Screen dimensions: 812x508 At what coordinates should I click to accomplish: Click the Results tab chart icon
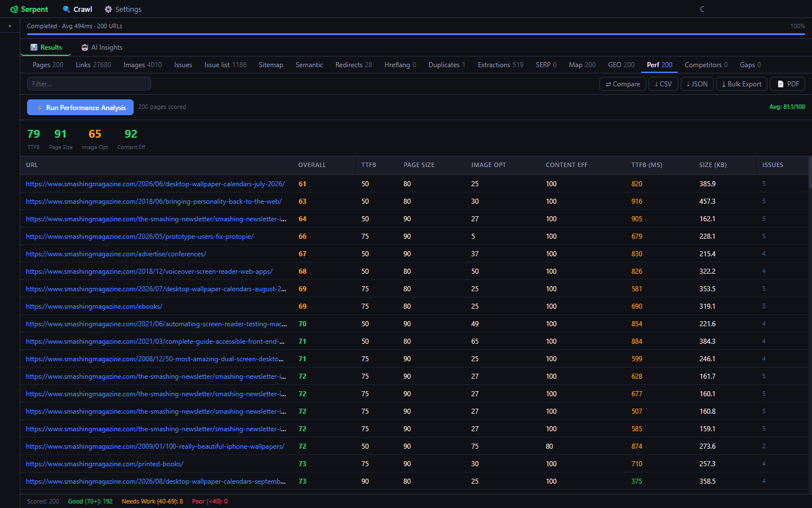pyautogui.click(x=34, y=47)
